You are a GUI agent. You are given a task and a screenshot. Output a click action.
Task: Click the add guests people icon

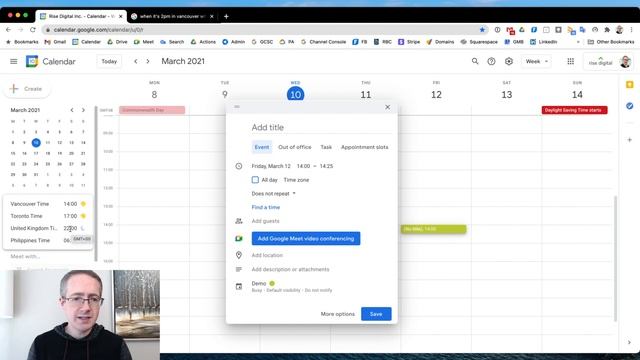pyautogui.click(x=239, y=221)
